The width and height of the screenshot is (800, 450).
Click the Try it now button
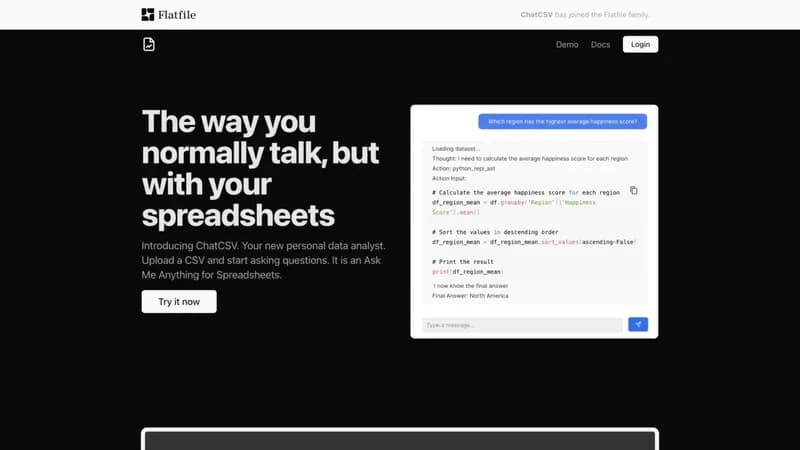tap(179, 302)
